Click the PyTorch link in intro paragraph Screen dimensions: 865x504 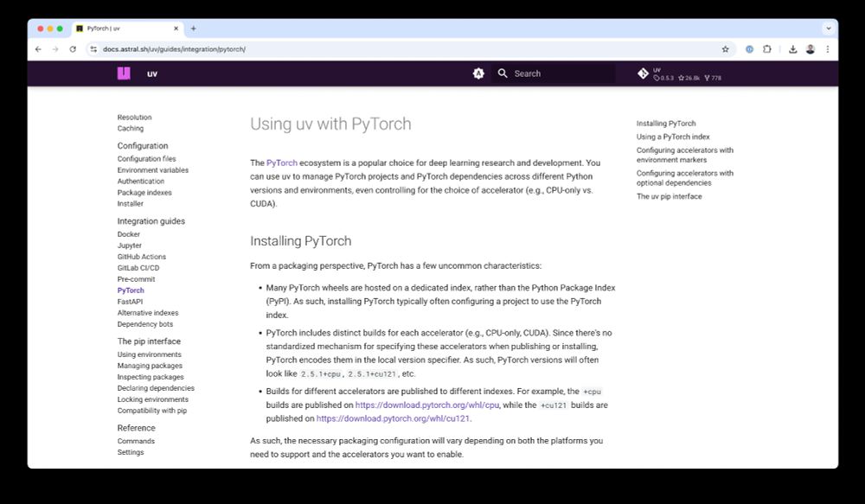pyautogui.click(x=282, y=163)
